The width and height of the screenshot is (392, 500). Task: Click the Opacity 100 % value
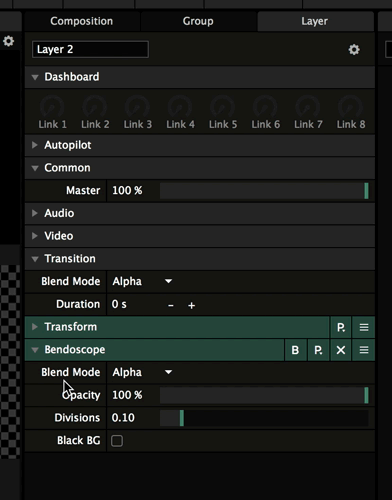[127, 395]
